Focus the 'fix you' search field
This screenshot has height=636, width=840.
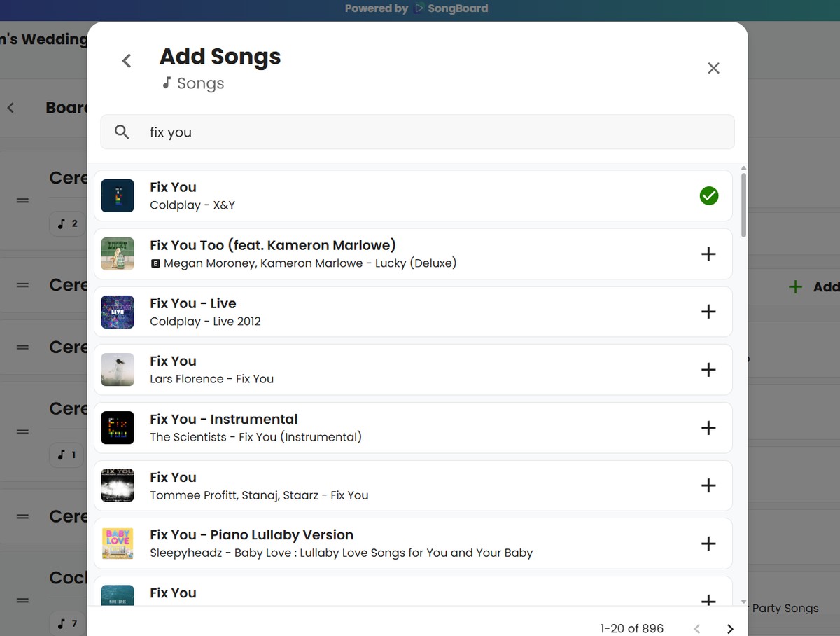pos(418,132)
